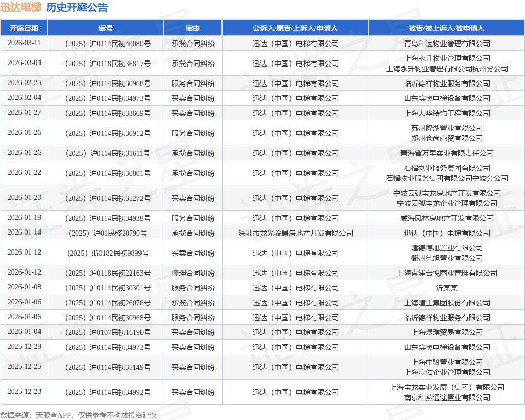Click defendant 苏州隆湖置业有限公司
The width and height of the screenshot is (525, 420).
(x=447, y=128)
